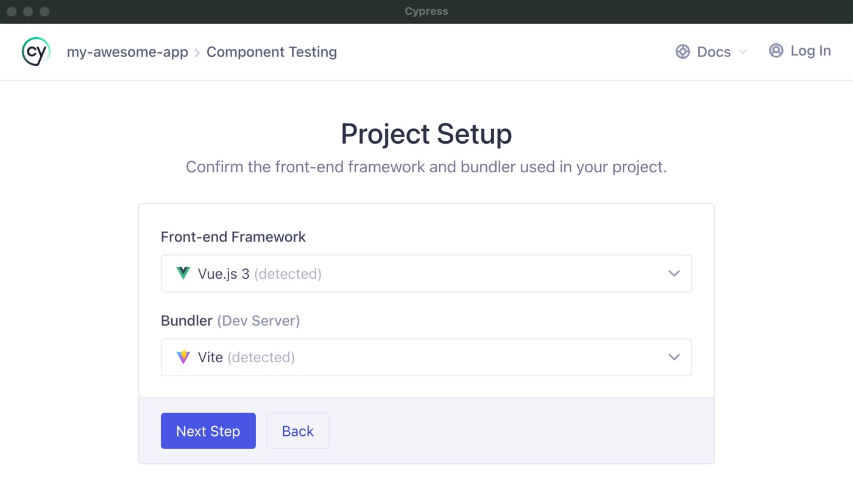Screen dimensions: 853x504
Task: Click the Cypress logo icon
Action: 35,51
